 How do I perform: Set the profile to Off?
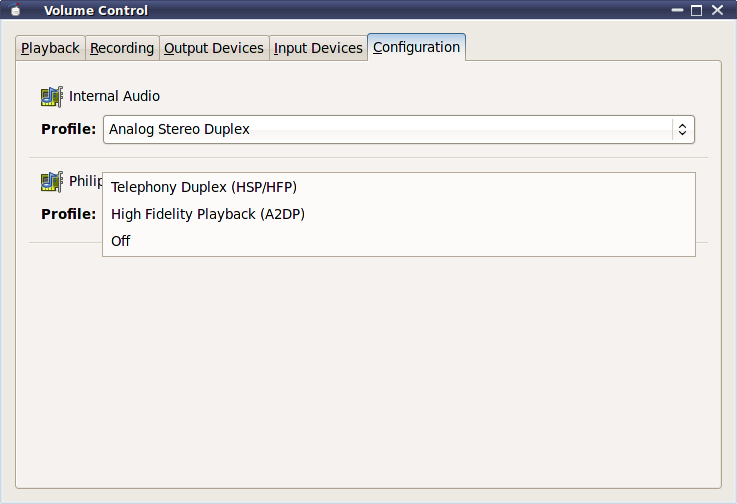click(x=121, y=241)
